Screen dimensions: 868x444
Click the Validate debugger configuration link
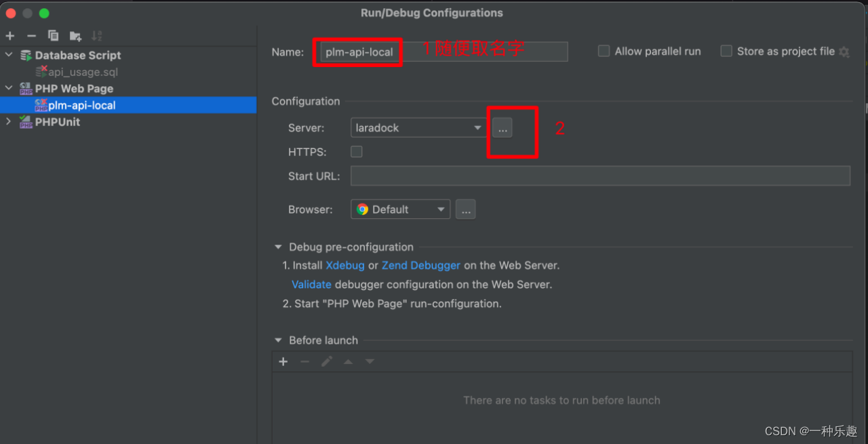(311, 284)
